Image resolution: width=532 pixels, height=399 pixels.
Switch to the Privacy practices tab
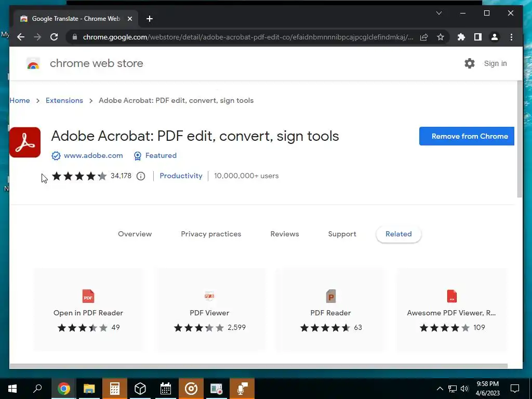(211, 234)
